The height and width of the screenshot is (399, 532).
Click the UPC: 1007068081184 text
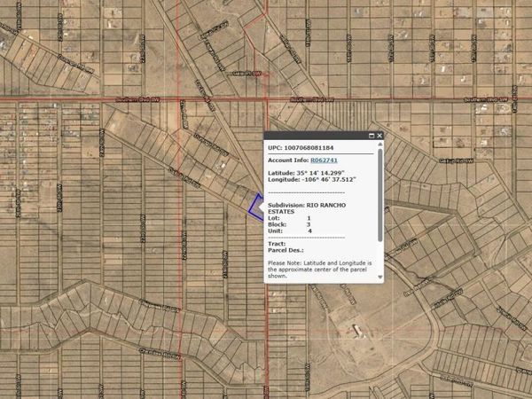pos(301,148)
